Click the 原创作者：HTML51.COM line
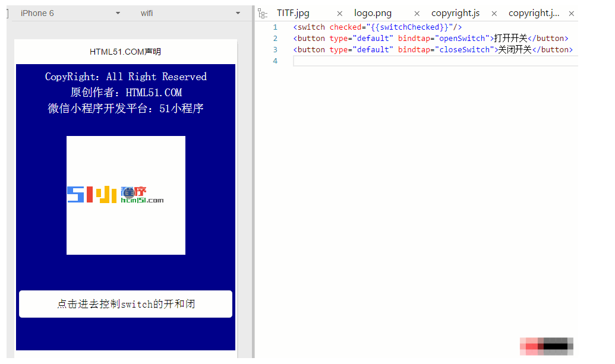 tap(126, 93)
